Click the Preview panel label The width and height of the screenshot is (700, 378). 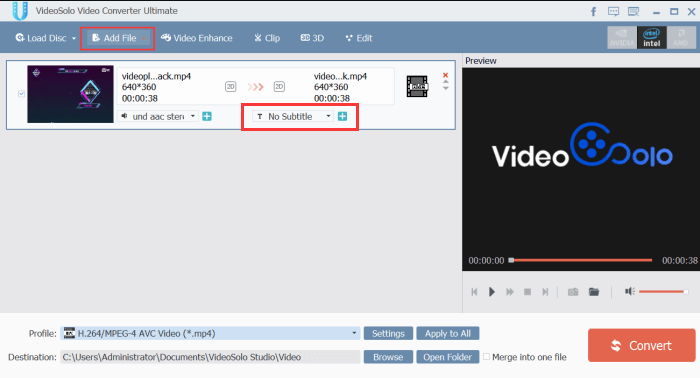[481, 61]
